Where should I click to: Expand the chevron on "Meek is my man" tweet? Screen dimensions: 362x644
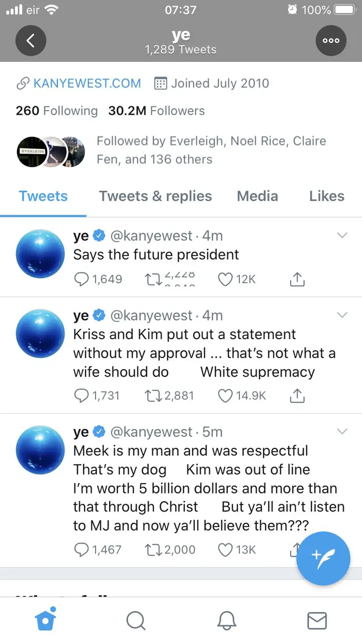click(342, 431)
